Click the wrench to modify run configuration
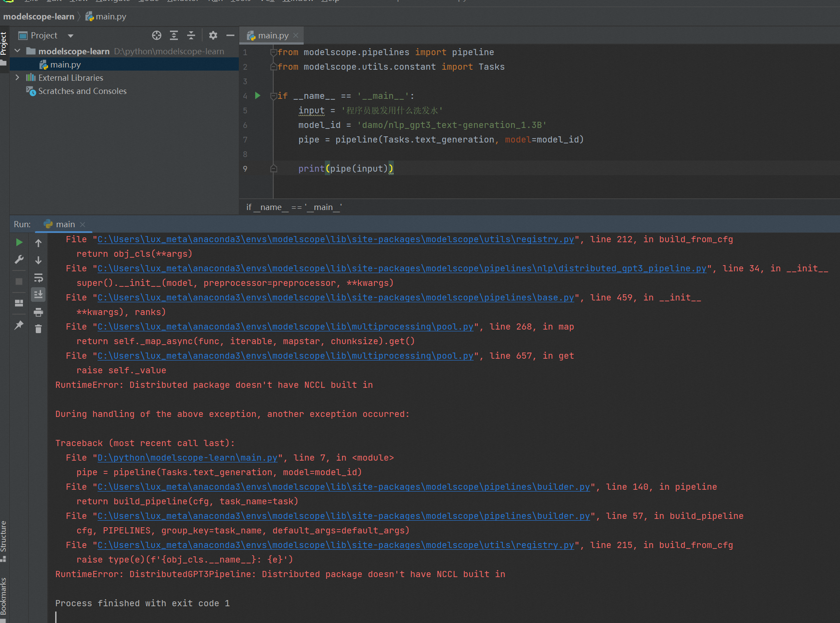Screen dimensions: 840x623 [x=19, y=260]
